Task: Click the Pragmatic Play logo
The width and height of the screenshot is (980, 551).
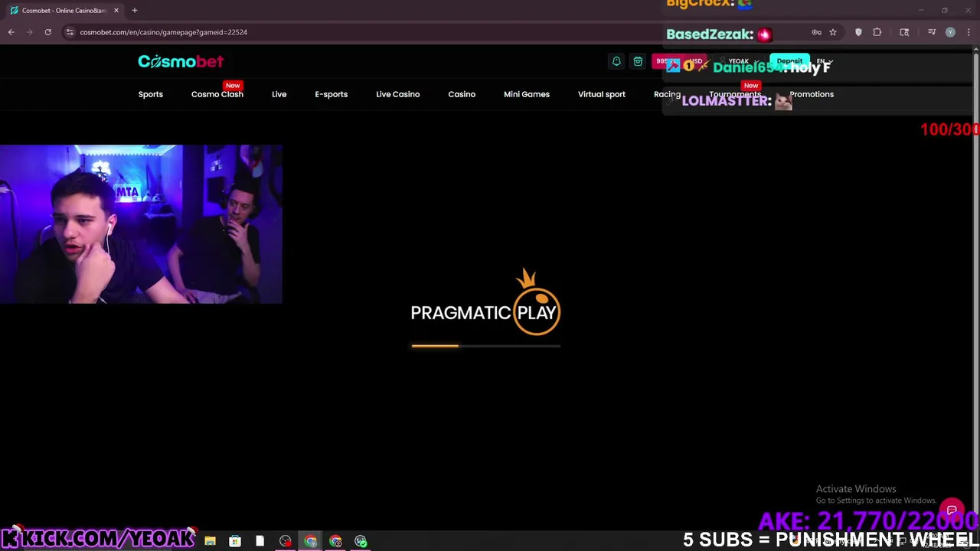Action: 485,302
